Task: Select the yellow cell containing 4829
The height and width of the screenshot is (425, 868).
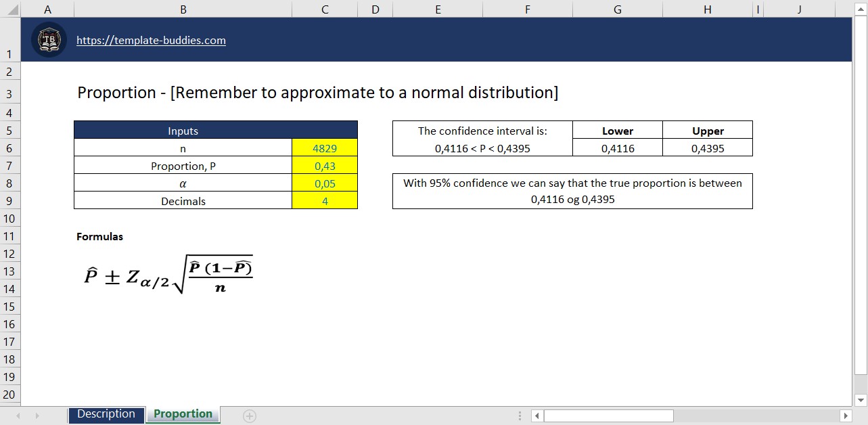Action: [324, 148]
